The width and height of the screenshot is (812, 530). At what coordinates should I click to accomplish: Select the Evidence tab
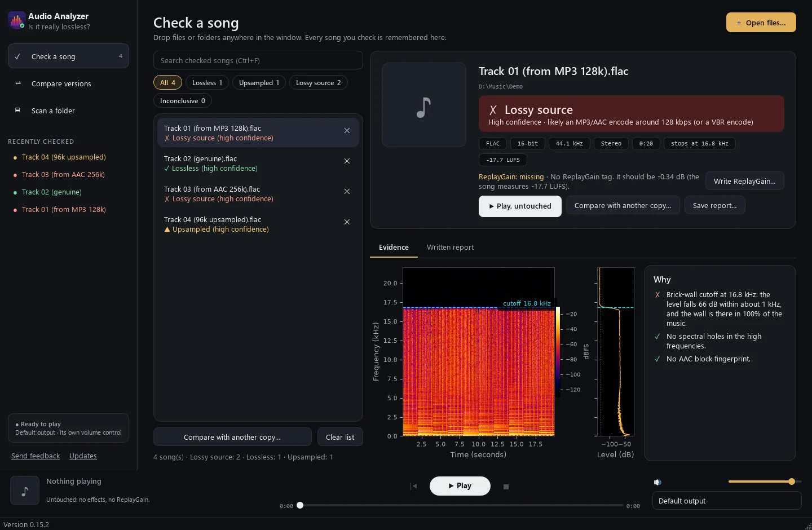pos(394,248)
